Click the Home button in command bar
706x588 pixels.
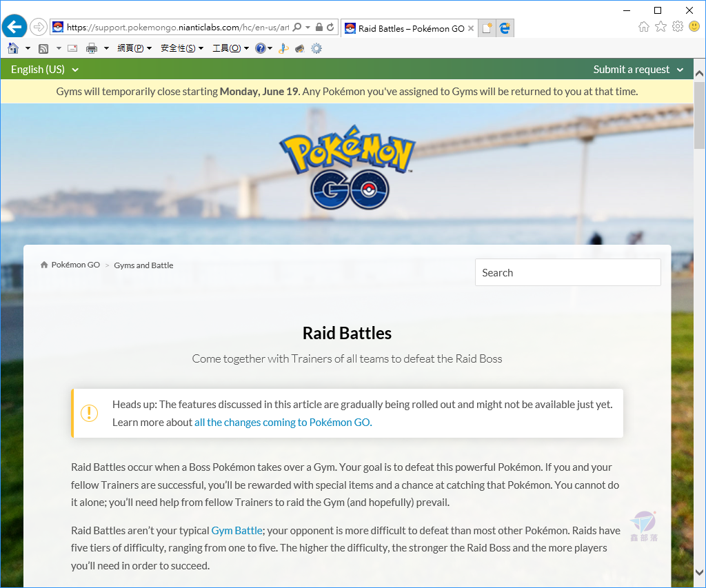pos(14,48)
